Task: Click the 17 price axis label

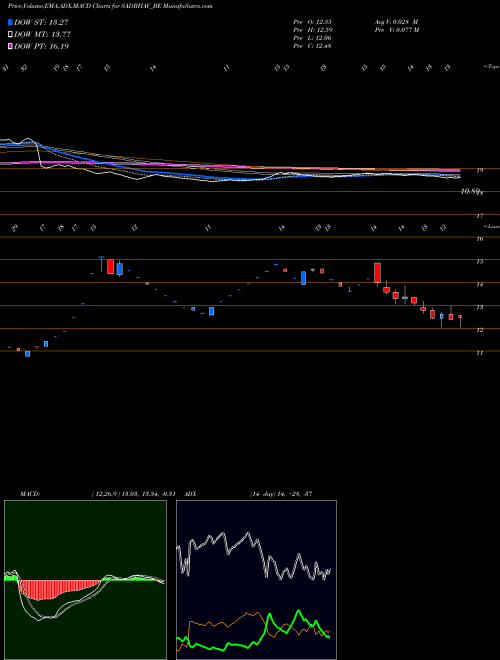Action: pyautogui.click(x=479, y=216)
